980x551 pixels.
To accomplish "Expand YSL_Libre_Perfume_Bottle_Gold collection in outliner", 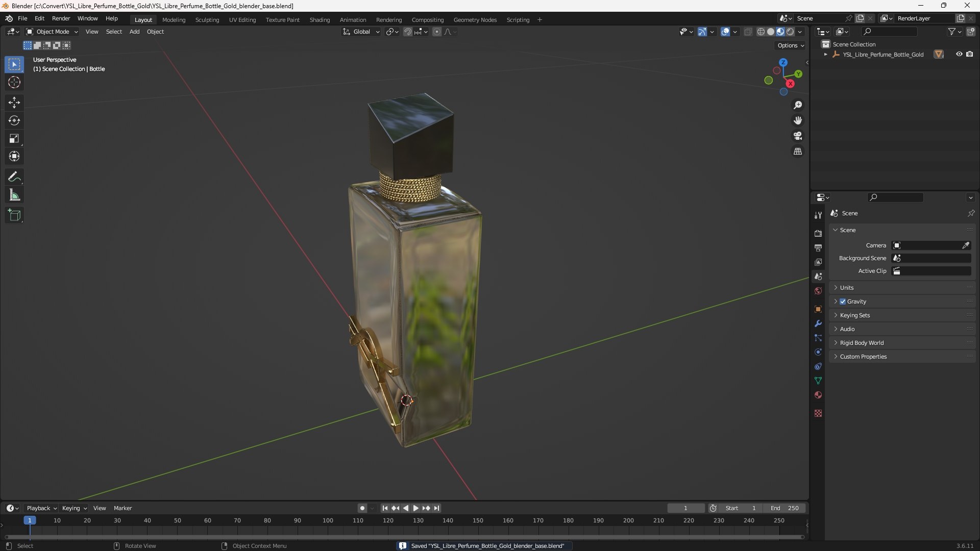I will (x=826, y=54).
